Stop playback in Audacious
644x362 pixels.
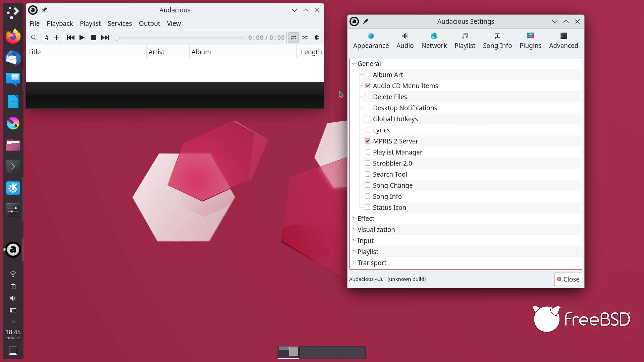pyautogui.click(x=94, y=38)
